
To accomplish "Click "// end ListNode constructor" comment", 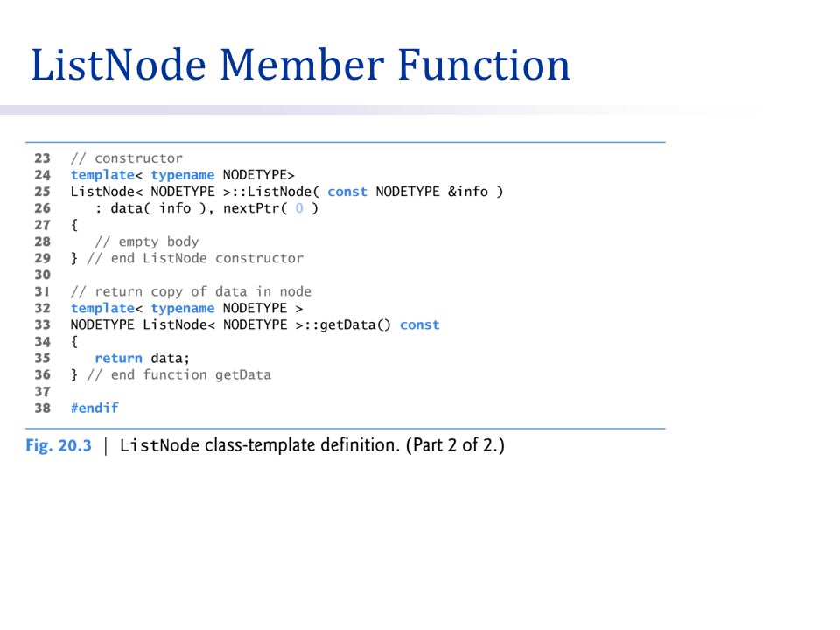I will point(195,258).
